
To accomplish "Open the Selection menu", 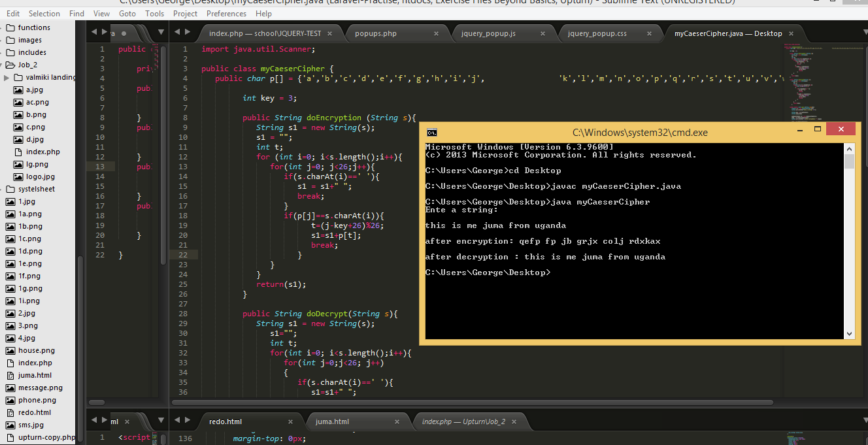I will tap(44, 13).
